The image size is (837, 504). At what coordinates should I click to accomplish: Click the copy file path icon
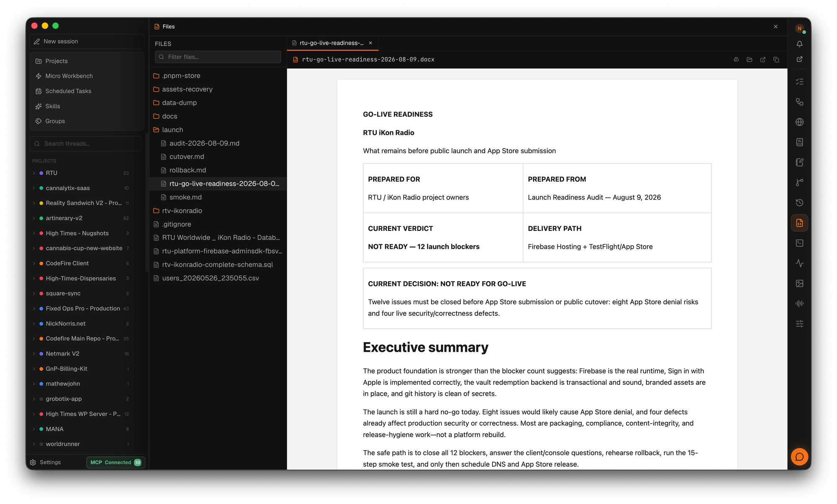(x=776, y=59)
